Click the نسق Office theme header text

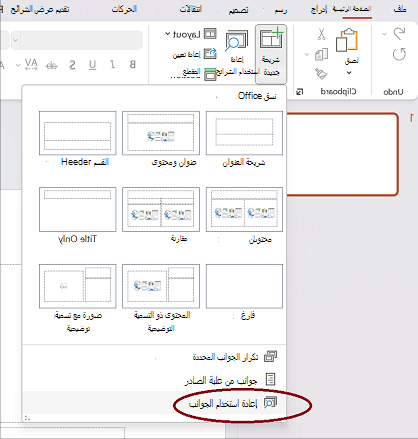[257, 96]
